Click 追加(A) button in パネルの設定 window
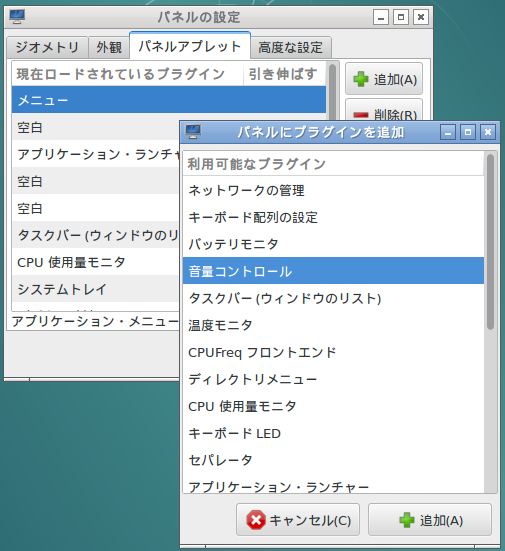 click(384, 79)
